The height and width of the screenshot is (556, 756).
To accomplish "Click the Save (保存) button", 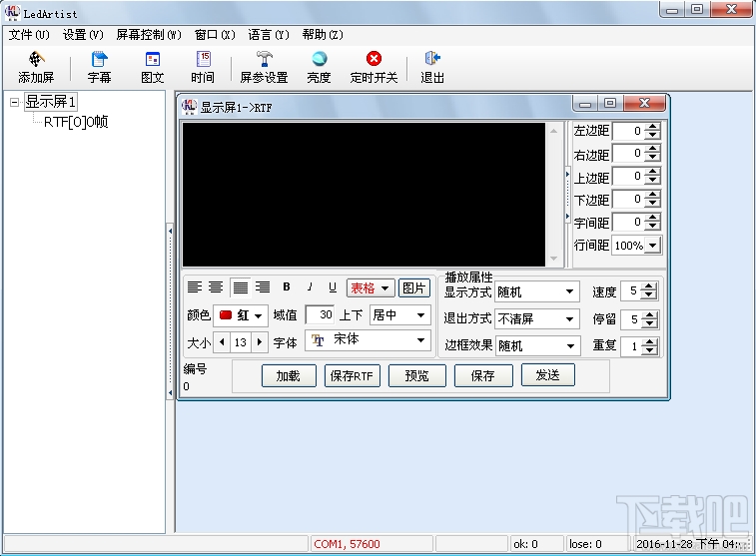I will coord(483,375).
